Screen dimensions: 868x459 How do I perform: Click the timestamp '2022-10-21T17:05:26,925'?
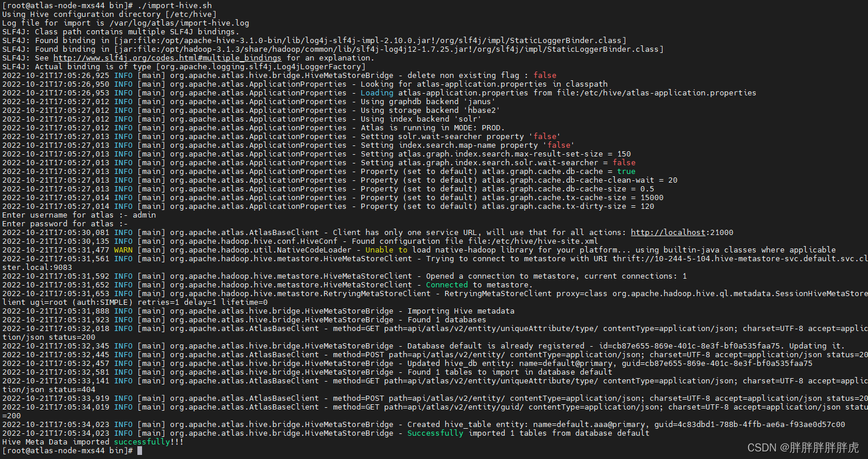[x=55, y=76]
